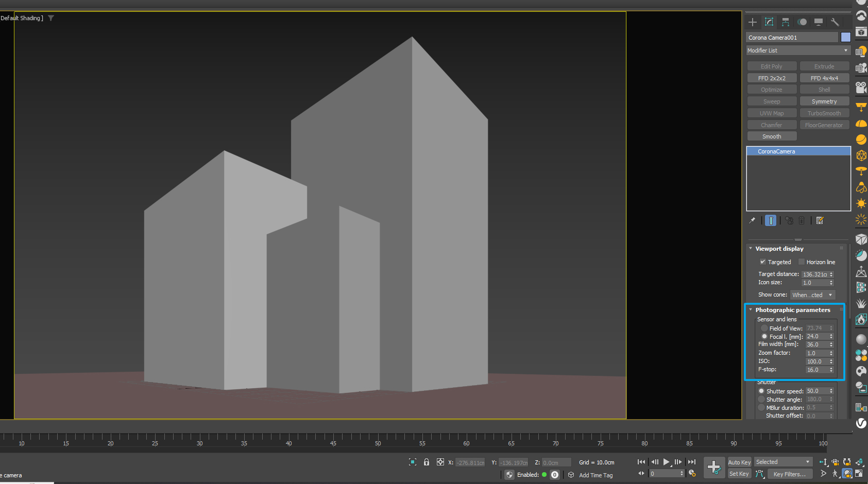Open Configure Modifier Sets icon
Image resolution: width=868 pixels, height=484 pixels.
point(820,220)
